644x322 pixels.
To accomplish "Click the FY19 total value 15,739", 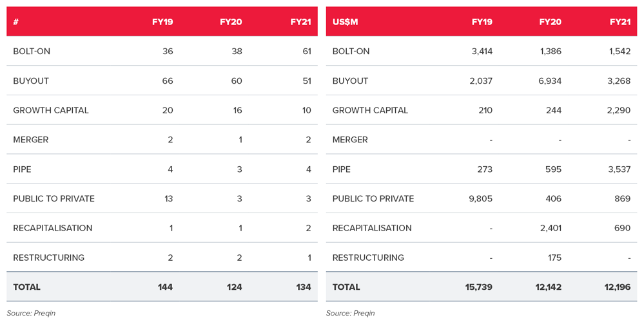I will pyautogui.click(x=478, y=287).
